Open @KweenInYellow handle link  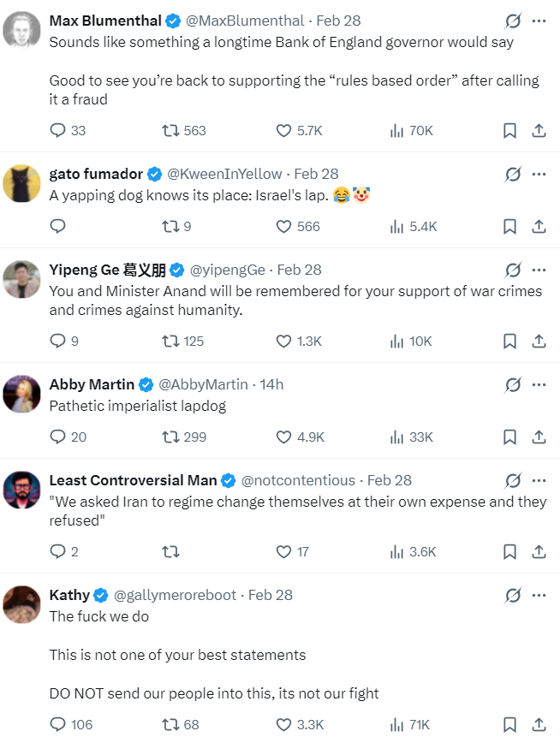[x=224, y=174]
